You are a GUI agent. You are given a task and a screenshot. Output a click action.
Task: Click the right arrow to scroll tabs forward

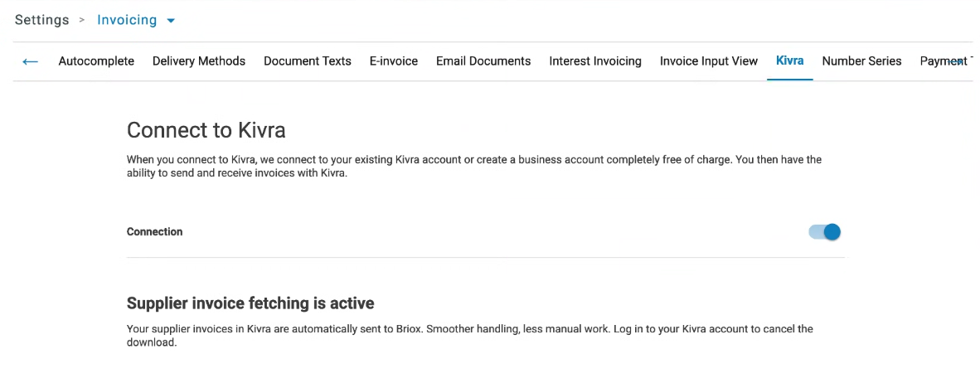coord(957,61)
